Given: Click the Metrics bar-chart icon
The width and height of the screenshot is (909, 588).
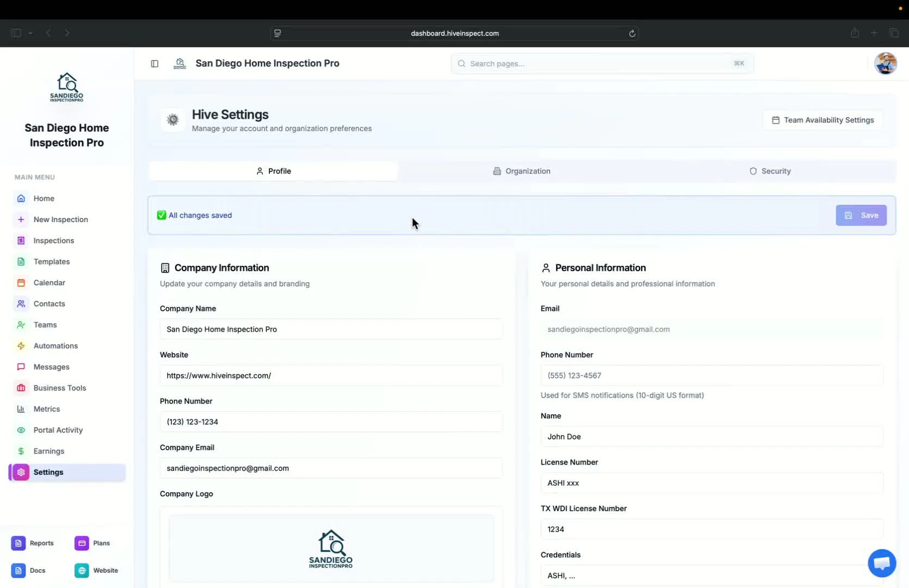Looking at the screenshot, I should tap(21, 409).
